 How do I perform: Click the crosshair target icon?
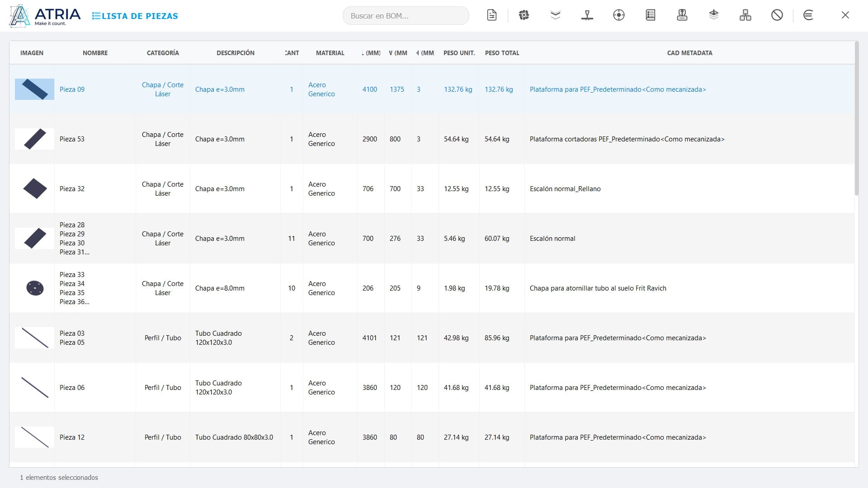click(x=619, y=15)
